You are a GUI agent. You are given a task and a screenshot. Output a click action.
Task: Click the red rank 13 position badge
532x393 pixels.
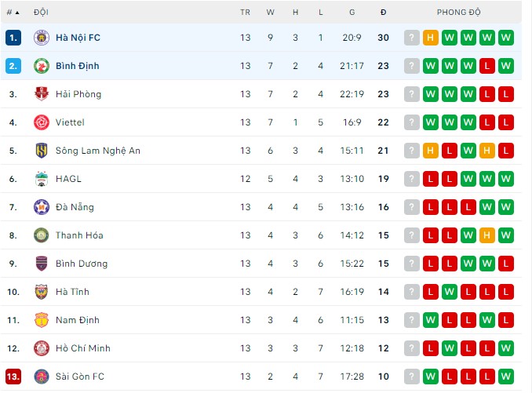[x=13, y=377]
